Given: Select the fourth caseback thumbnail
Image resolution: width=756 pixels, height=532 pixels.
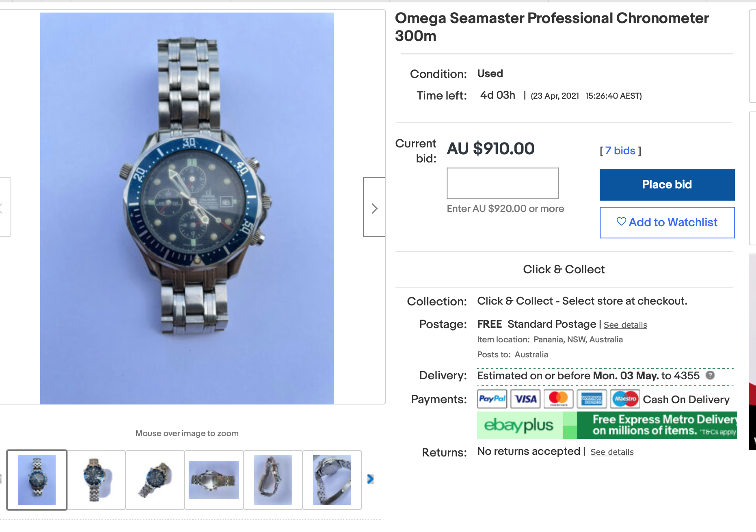Looking at the screenshot, I should 214,480.
